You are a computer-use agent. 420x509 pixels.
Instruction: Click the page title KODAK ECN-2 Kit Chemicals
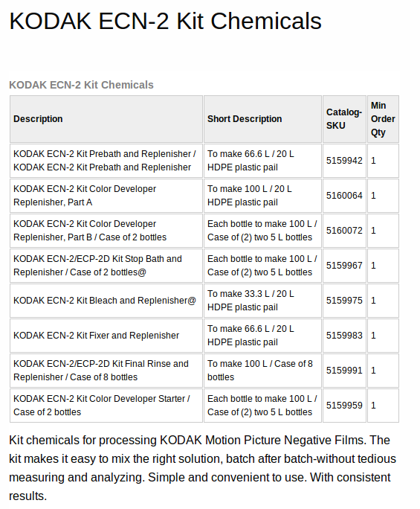click(166, 21)
